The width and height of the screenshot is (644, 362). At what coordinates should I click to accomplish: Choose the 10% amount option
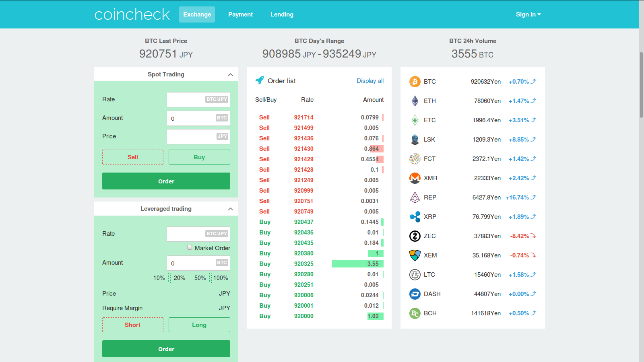(x=159, y=278)
